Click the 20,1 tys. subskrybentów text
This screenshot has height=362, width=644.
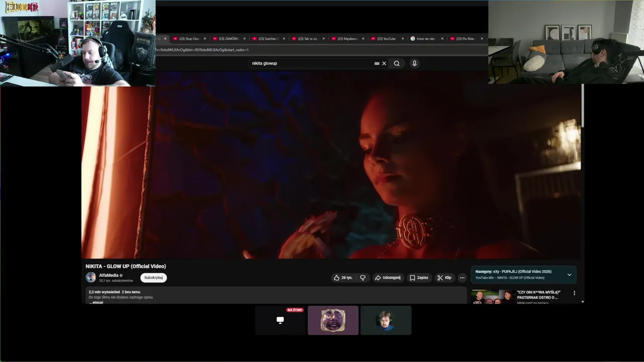pos(116,281)
